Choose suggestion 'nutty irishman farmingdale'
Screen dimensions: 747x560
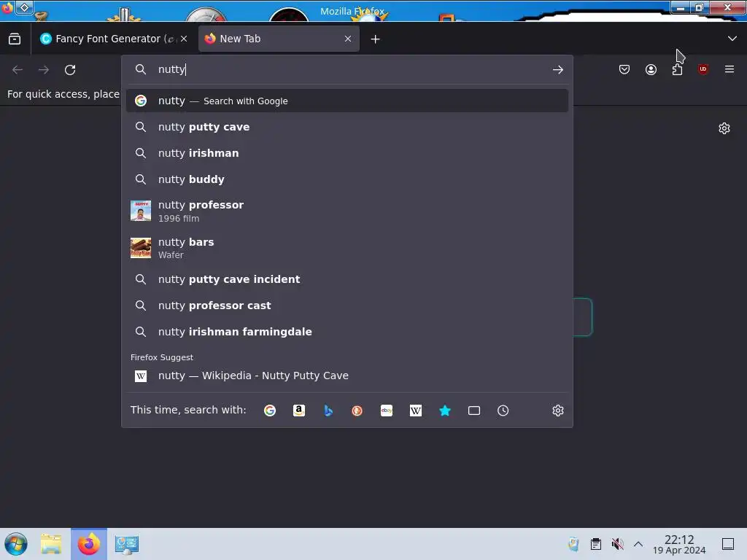pos(347,332)
